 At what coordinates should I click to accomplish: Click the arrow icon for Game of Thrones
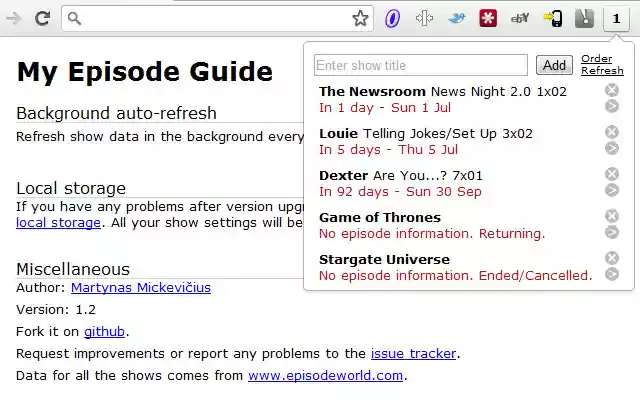611,232
